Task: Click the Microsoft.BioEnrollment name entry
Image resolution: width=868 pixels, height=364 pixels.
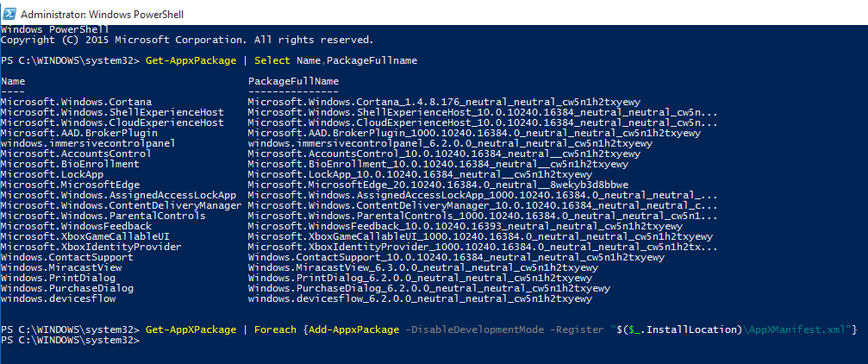Action: 71,164
